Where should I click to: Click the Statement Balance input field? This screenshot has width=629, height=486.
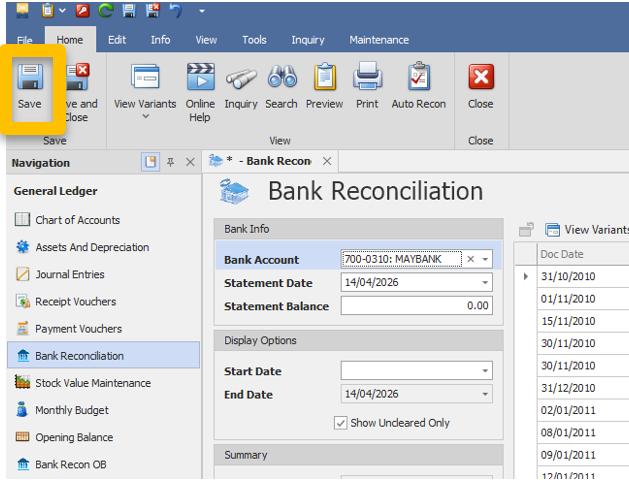(416, 306)
